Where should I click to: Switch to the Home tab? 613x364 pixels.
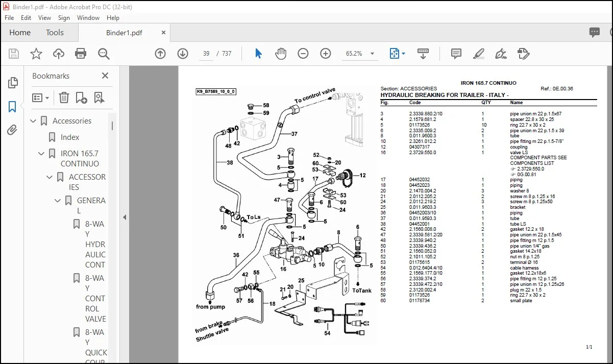coord(20,32)
